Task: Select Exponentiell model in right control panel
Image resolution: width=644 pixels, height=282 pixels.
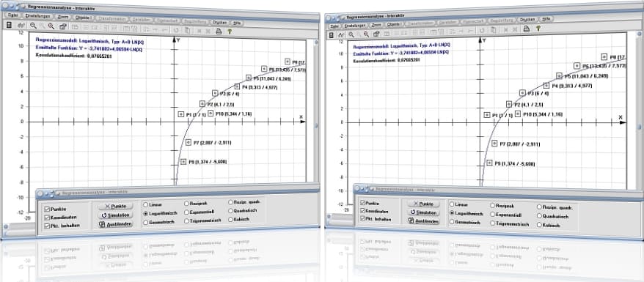Action: tap(493, 215)
